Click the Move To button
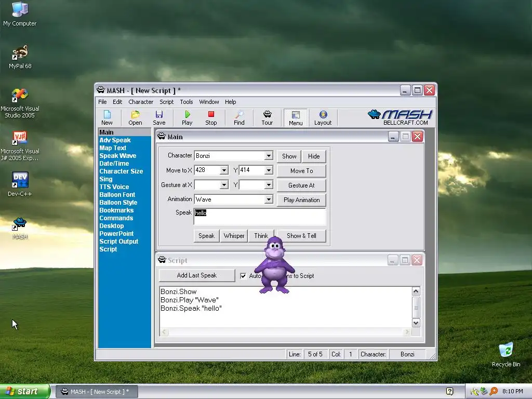Screen dimensions: 532x399 302,171
